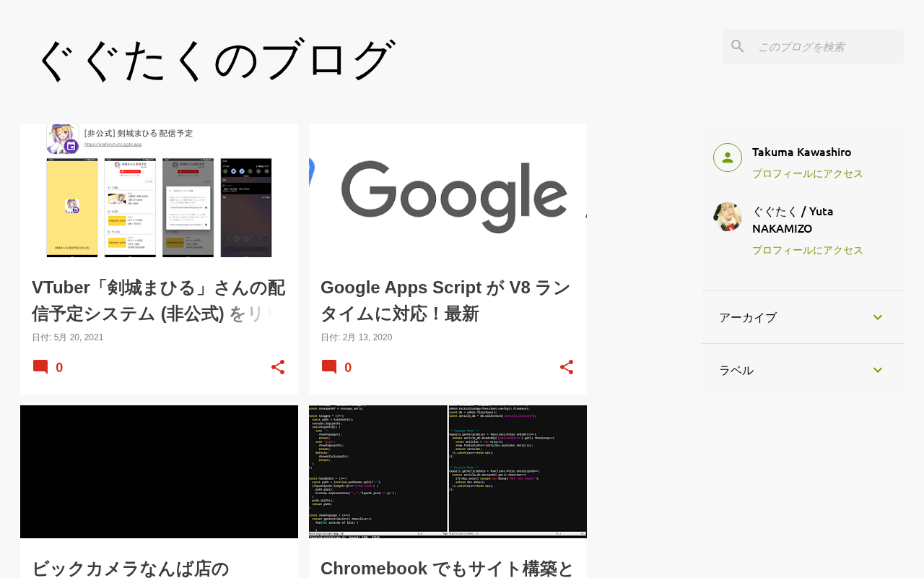The width and height of the screenshot is (924, 578).
Task: Open comments on the VTuber post
Action: [x=48, y=367]
